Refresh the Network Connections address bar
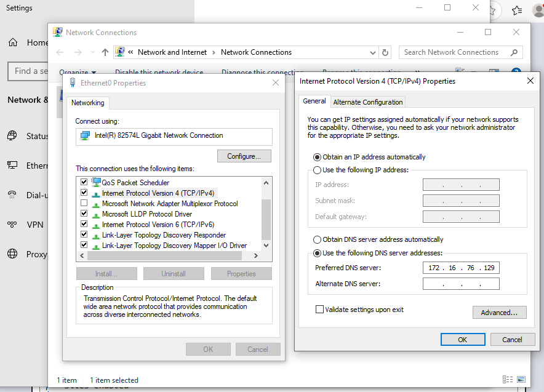The height and width of the screenshot is (392, 544). coord(385,52)
